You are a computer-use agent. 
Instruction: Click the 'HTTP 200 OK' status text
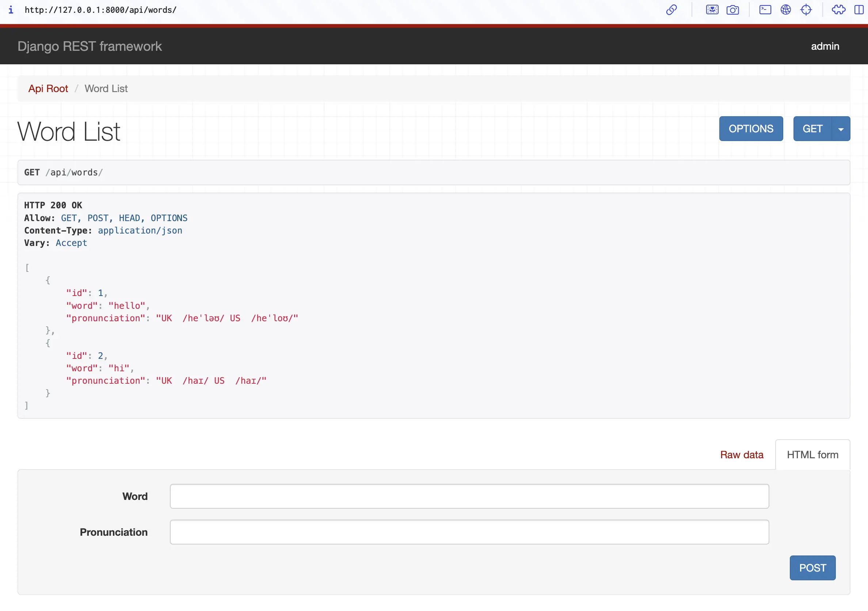(53, 205)
